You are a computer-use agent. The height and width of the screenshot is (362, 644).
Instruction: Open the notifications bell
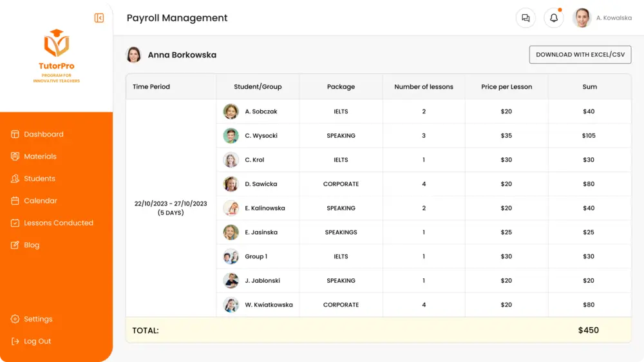(554, 17)
